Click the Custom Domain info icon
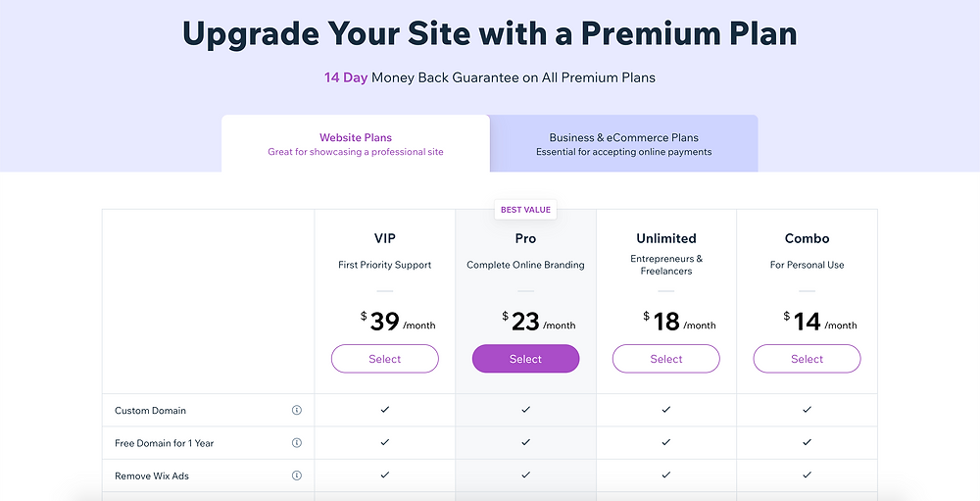The width and height of the screenshot is (980, 501). 297,410
